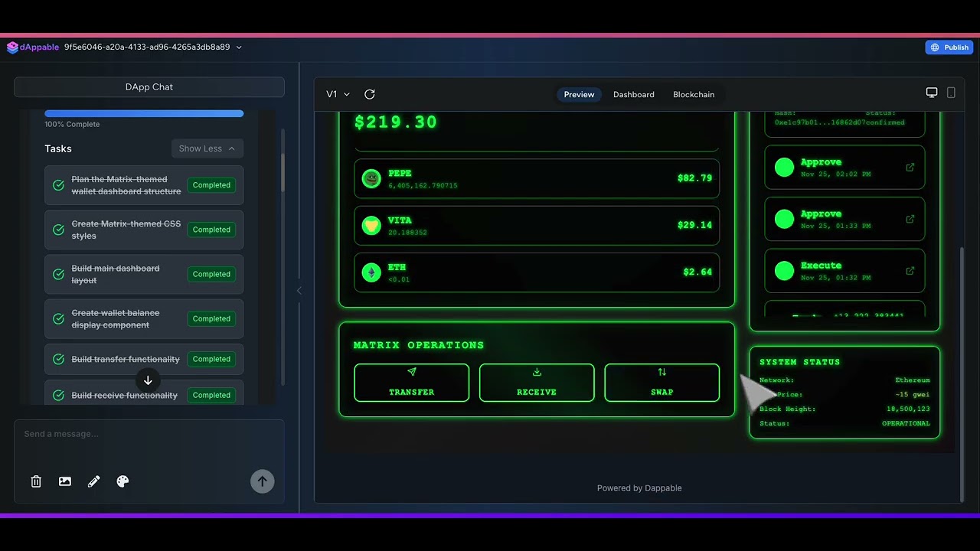Collapse the sidebar with the divider chevron
Viewport: 980px width, 551px height.
tap(299, 291)
